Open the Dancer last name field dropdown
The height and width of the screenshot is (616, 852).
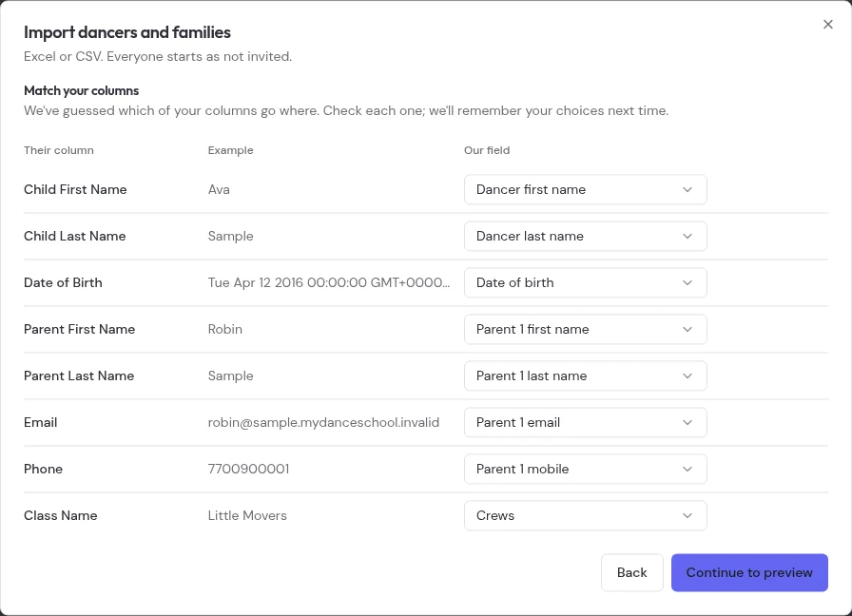coord(585,237)
